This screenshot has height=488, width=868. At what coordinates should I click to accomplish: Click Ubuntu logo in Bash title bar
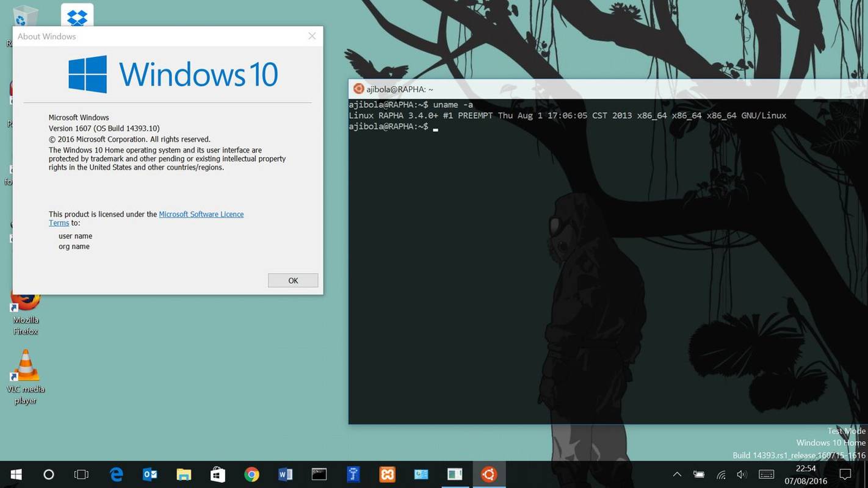click(359, 89)
